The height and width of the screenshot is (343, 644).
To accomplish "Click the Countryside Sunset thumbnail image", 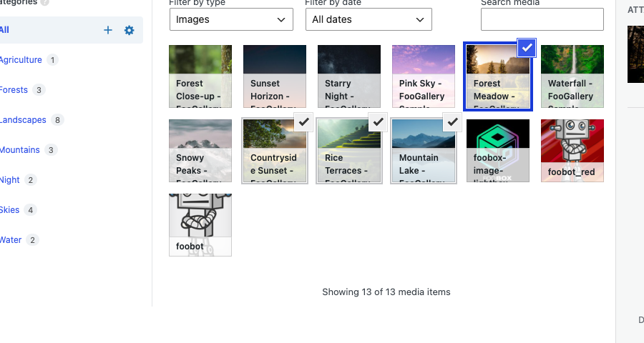I will point(275,151).
